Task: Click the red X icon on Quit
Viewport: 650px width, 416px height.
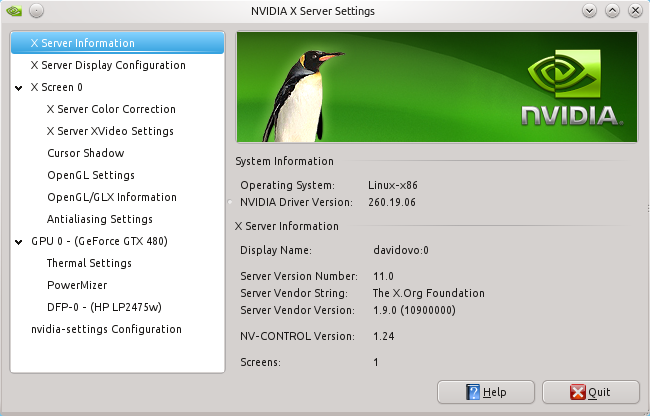Action: pos(578,392)
